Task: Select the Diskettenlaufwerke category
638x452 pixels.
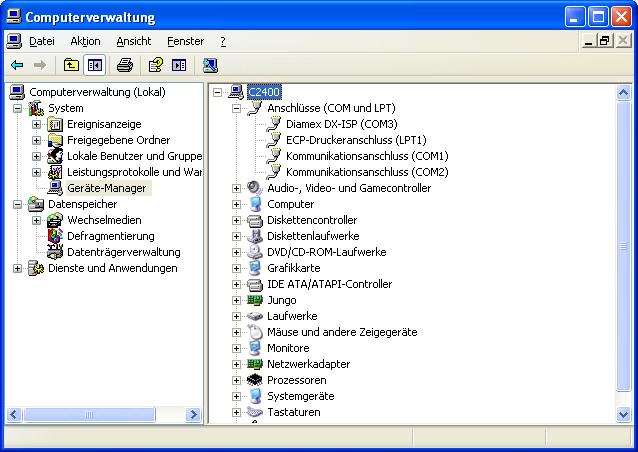Action: [313, 236]
